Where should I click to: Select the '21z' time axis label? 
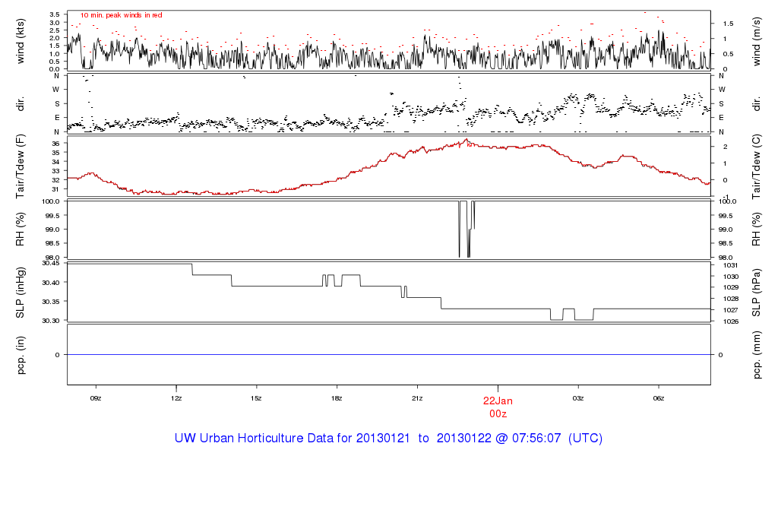point(417,398)
